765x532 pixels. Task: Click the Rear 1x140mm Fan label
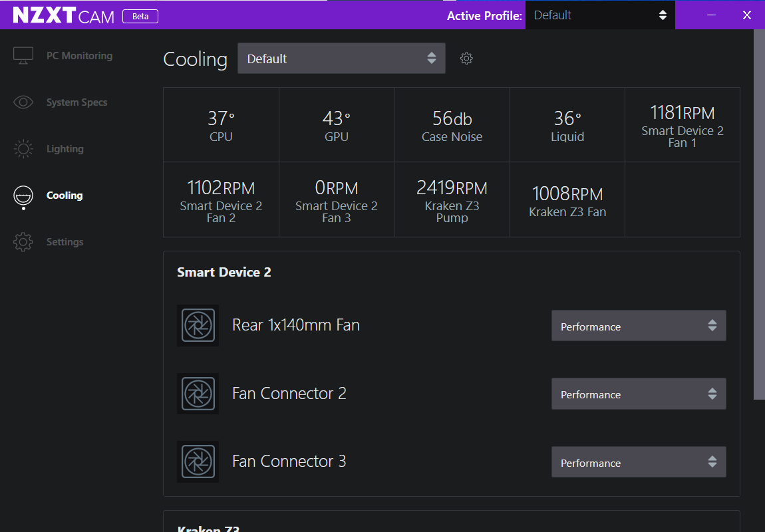(x=295, y=325)
